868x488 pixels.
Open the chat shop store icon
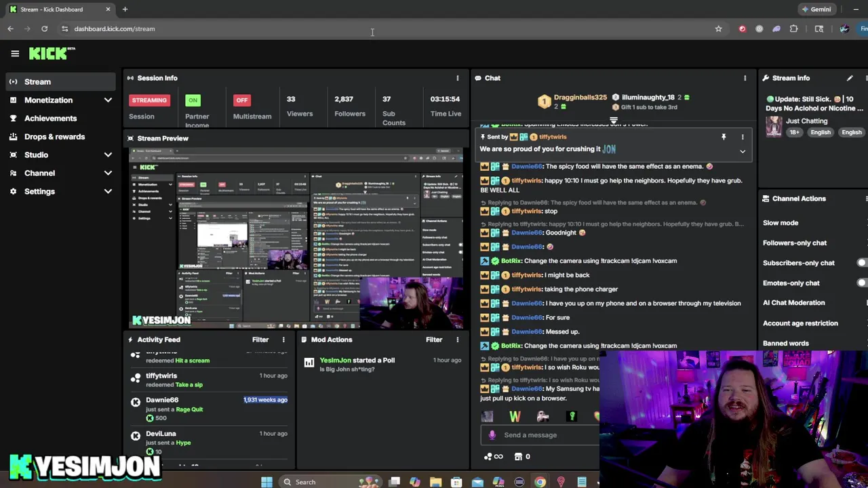tap(518, 457)
